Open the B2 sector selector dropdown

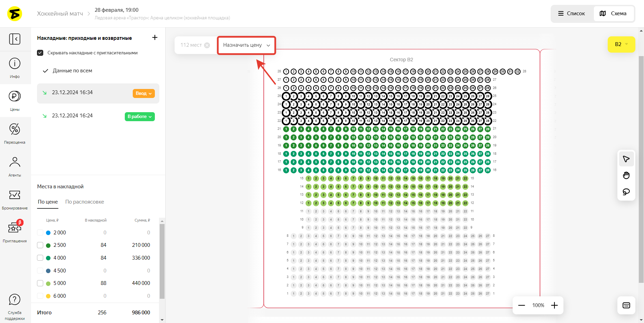621,44
